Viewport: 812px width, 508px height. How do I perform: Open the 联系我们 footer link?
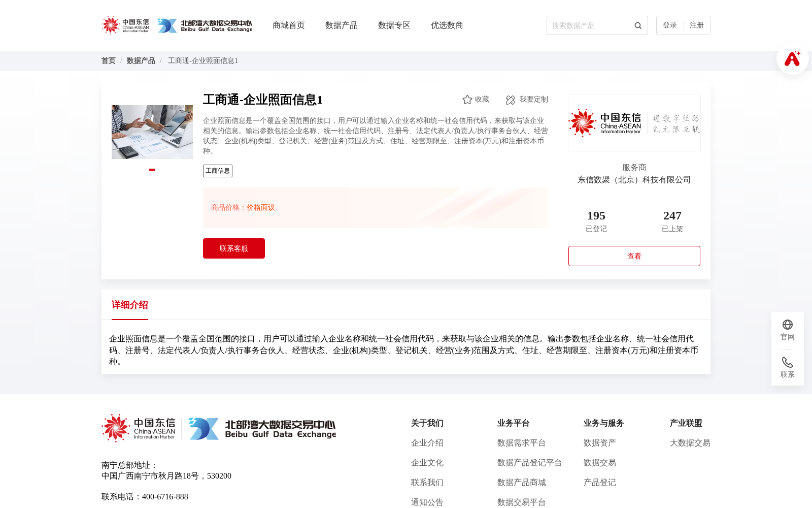[427, 483]
